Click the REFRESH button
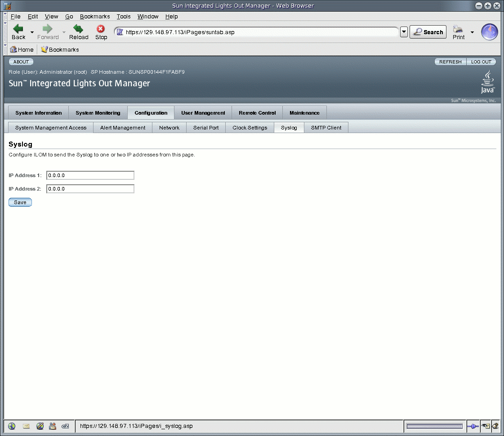504x436 pixels. pos(450,62)
